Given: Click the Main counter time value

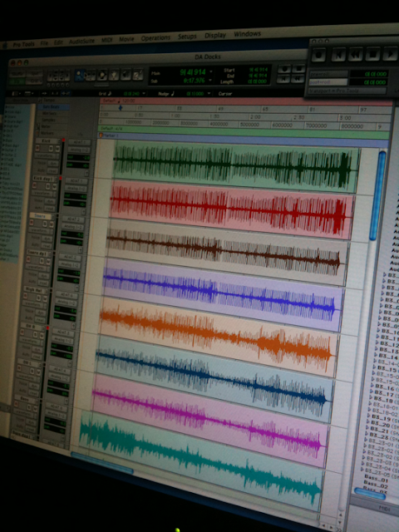Looking at the screenshot, I should coord(193,72).
